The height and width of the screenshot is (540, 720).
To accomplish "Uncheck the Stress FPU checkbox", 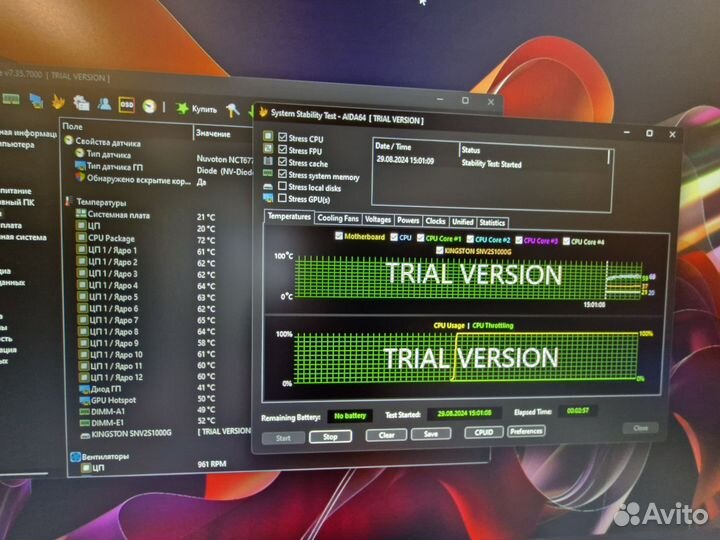I will coord(283,150).
